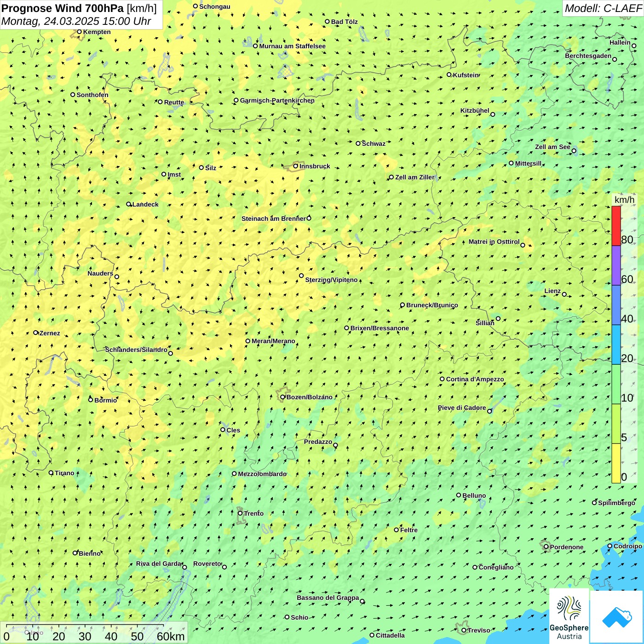Screen dimensions: 644x644
Task: Click the Zernez location marker
Action: (36, 333)
